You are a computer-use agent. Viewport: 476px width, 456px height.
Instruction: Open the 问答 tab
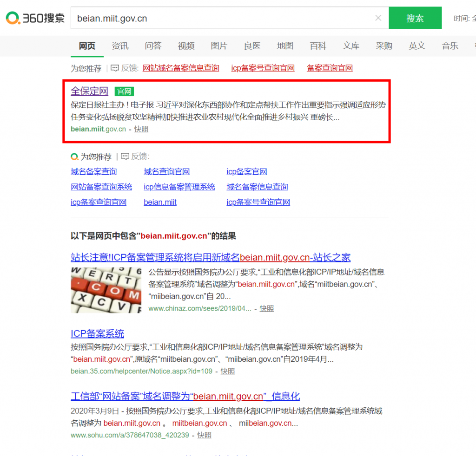(x=153, y=46)
